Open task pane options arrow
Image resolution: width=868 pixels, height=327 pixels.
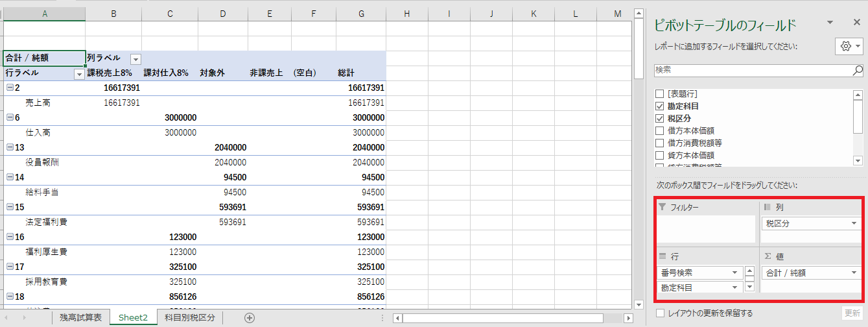click(x=830, y=23)
